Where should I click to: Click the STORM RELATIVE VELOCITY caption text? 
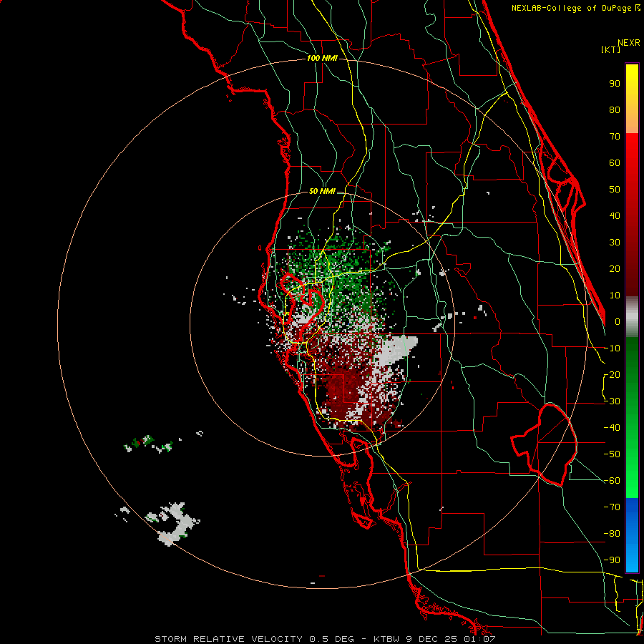click(229, 639)
